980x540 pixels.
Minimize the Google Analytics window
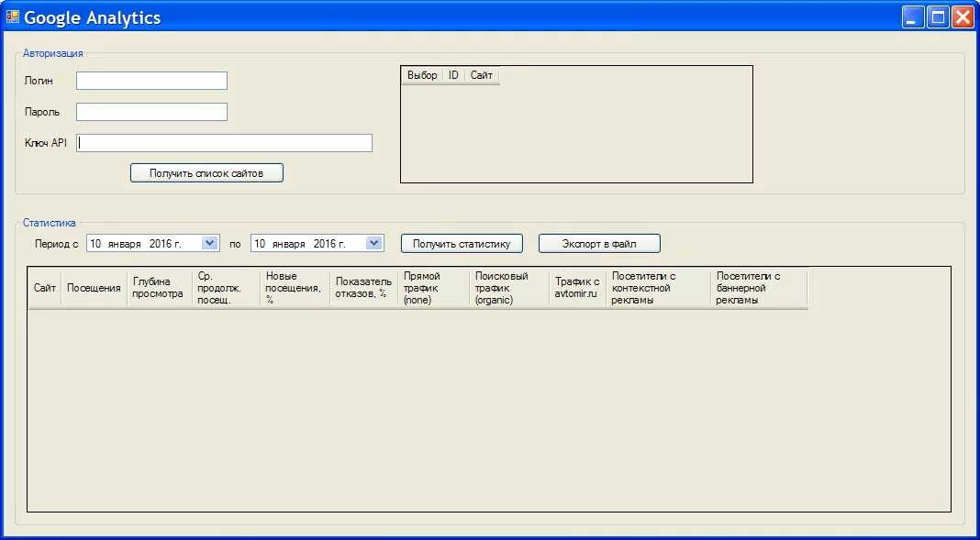coord(912,17)
